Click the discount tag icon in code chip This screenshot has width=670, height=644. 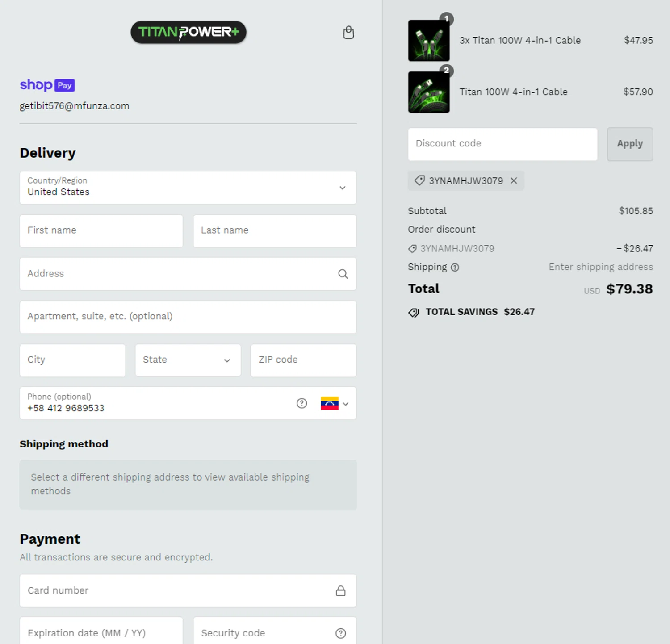[x=419, y=180]
